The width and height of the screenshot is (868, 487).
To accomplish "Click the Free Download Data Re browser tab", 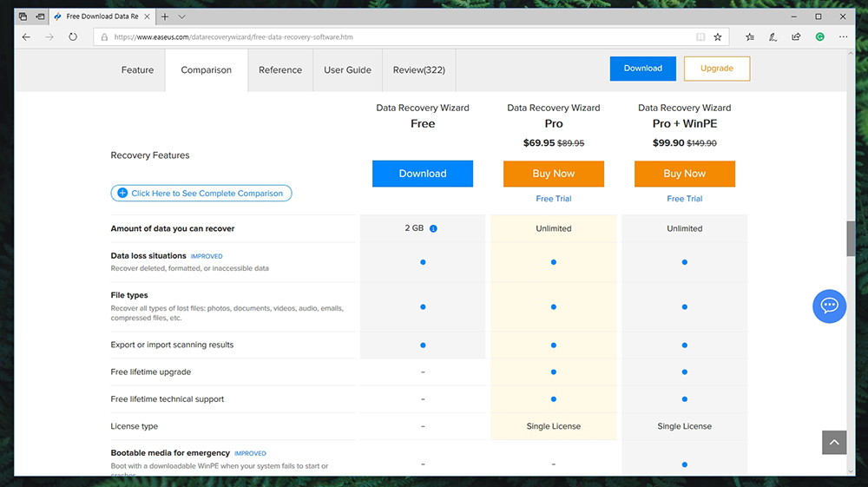I will 102,16.
